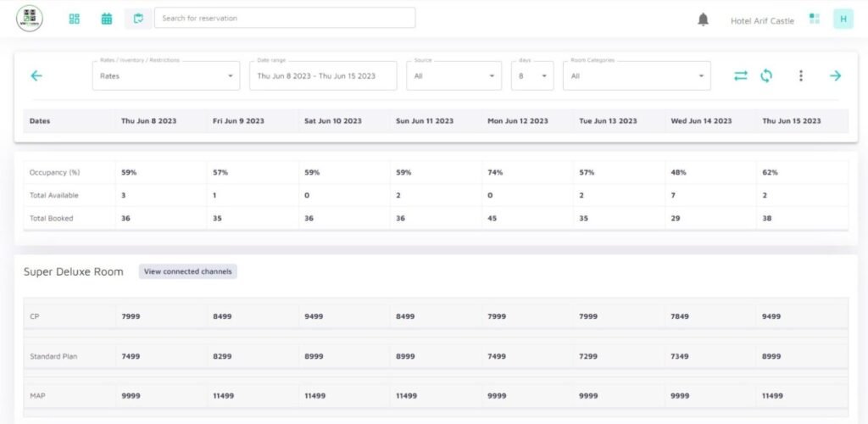The image size is (868, 424).
Task: Open the H user profile avatar
Action: click(843, 19)
